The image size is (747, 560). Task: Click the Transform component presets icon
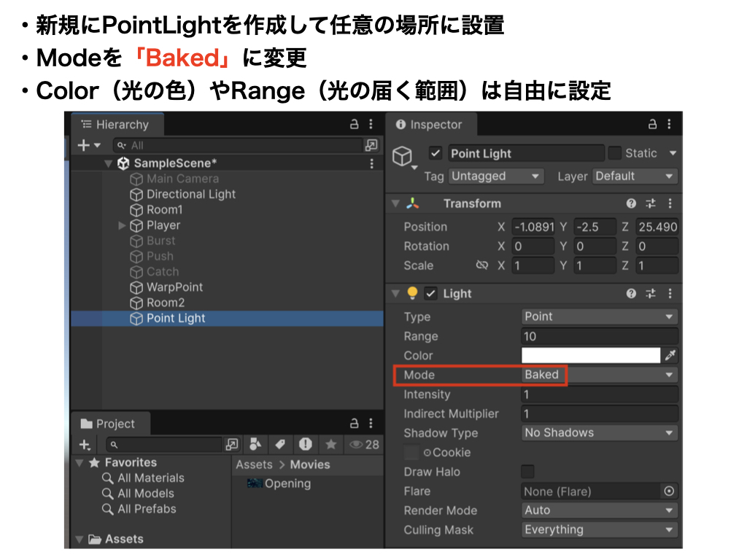pos(651,203)
